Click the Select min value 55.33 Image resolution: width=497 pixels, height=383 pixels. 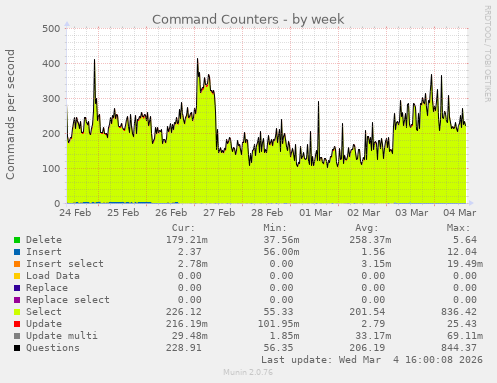point(278,312)
